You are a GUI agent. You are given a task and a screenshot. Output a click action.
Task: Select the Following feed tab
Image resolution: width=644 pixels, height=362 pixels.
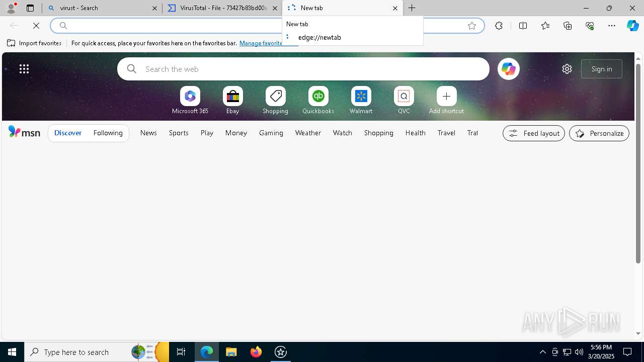tap(108, 133)
